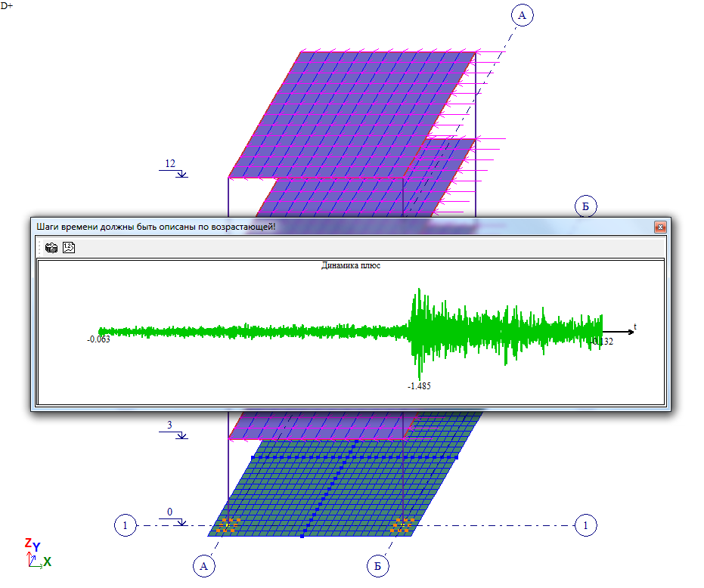Viewport: 704px width, 588px height.
Task: Select bottom axis marker A
Action: (x=203, y=565)
